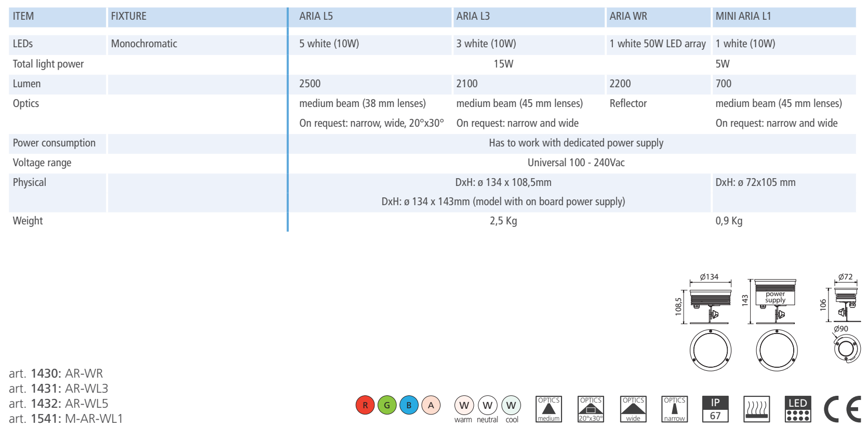This screenshot has height=428, width=868.
Task: Select the blue B color circle
Action: [409, 405]
